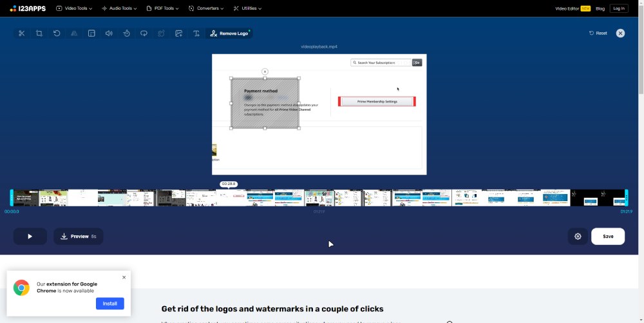Click the 01:21.9 end time label

tap(627, 211)
